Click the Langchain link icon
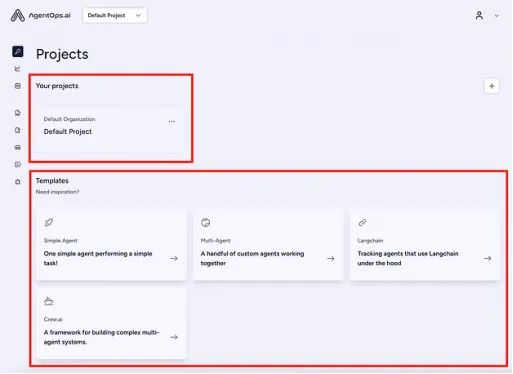 coord(362,222)
